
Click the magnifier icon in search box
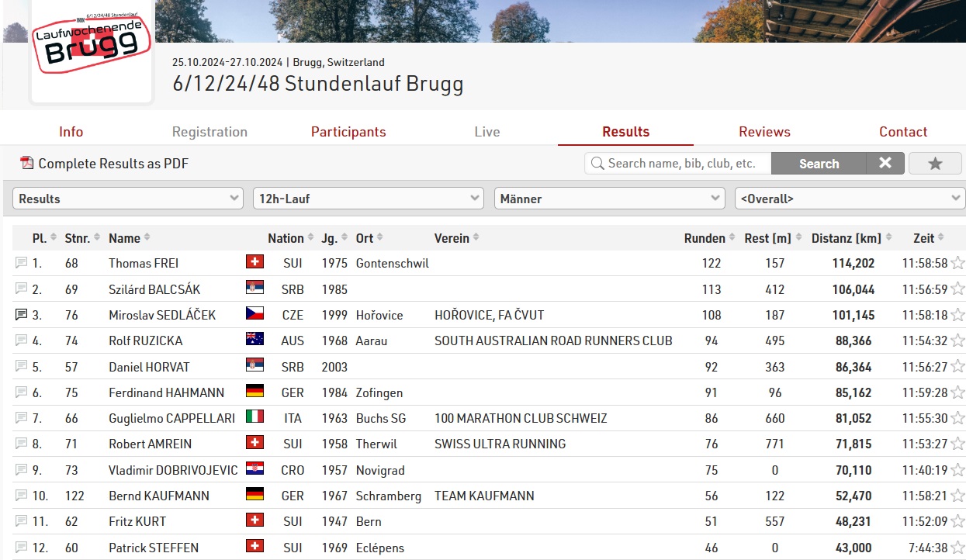click(x=597, y=164)
